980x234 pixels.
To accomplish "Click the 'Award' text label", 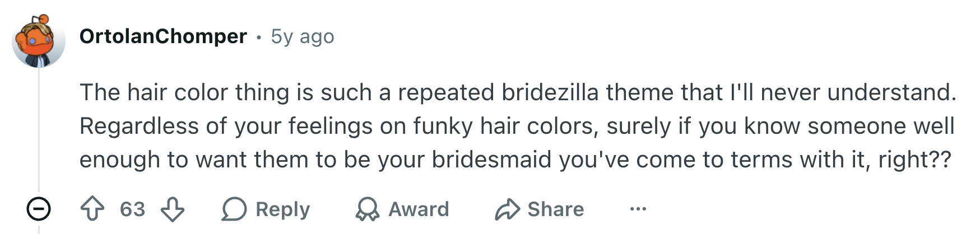I will [419, 209].
